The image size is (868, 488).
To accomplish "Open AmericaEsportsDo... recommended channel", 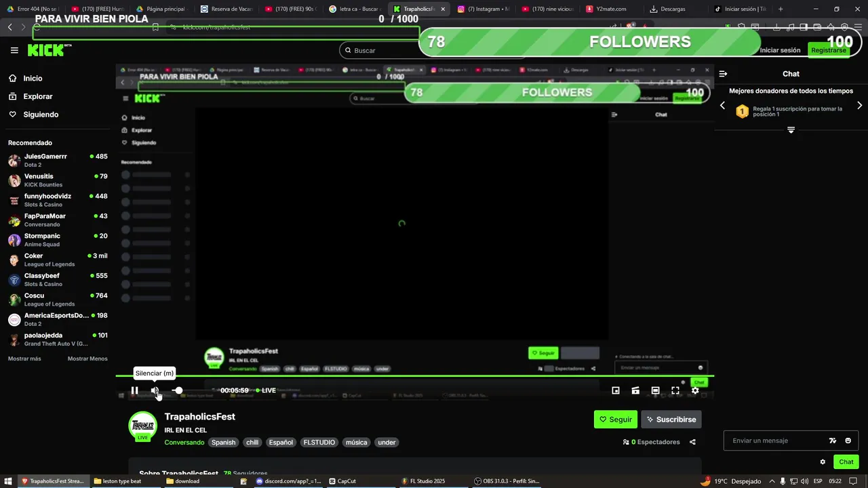I will pyautogui.click(x=58, y=319).
